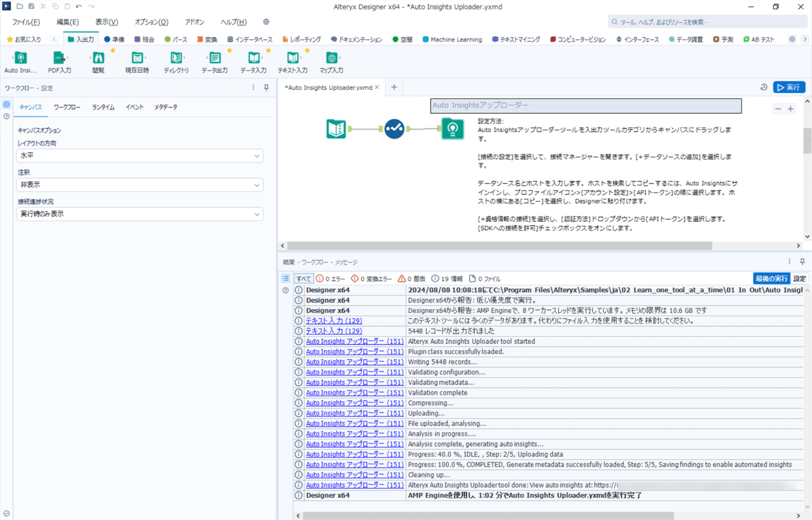Click the canvas vertical scrollbar thumb
812x520 pixels.
[x=807, y=141]
